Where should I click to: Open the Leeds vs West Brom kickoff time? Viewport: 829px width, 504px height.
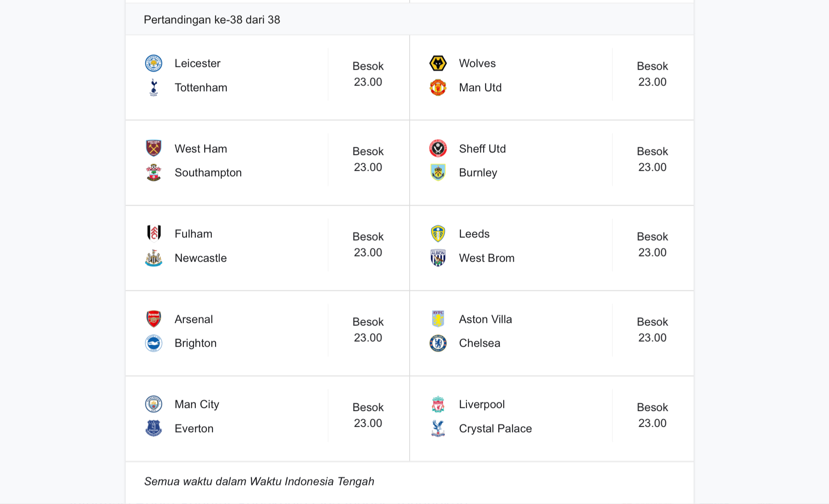pos(652,245)
